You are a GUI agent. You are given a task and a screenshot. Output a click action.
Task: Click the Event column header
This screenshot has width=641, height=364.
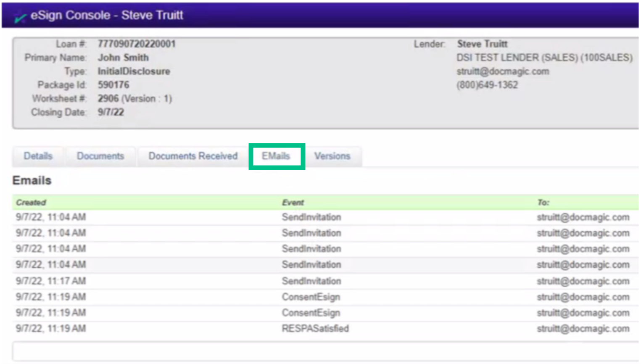click(293, 203)
